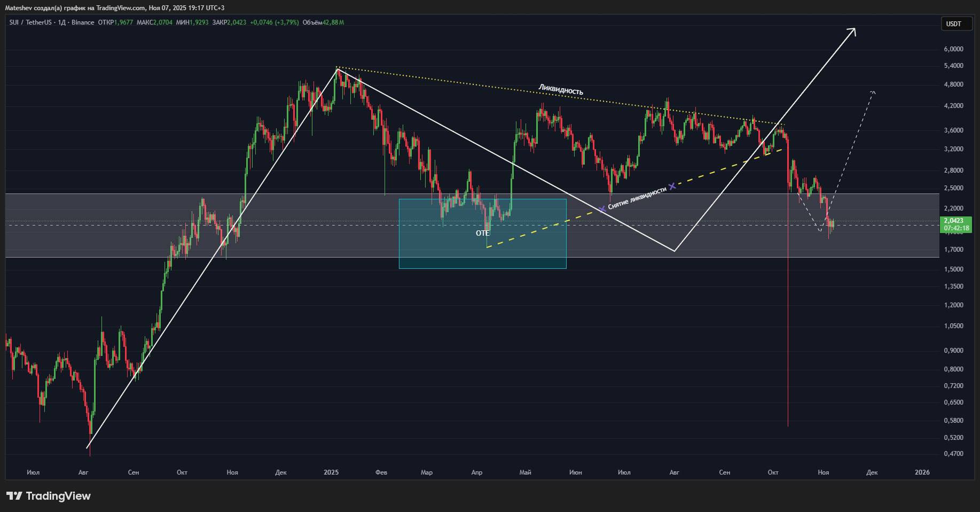Select the lower purple X marker

tap(602, 209)
